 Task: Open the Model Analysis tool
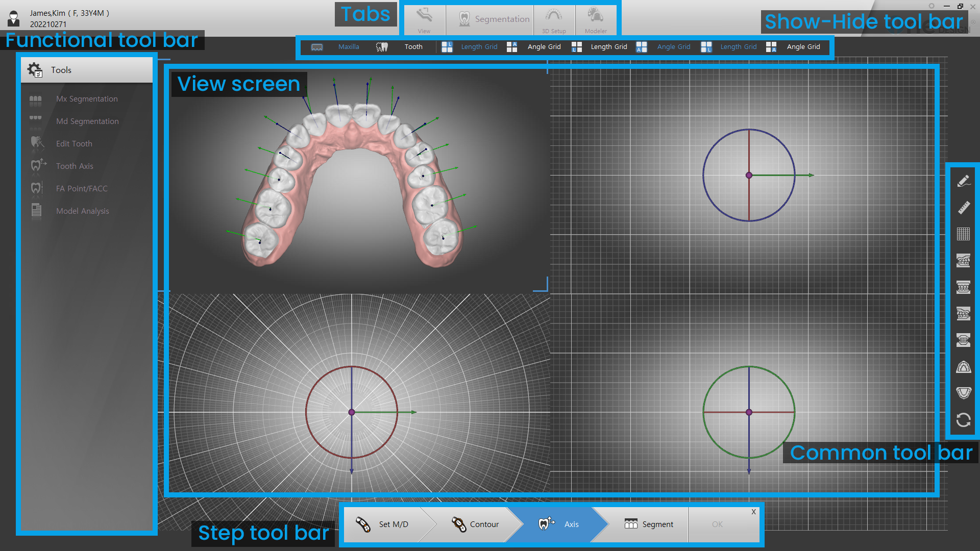point(82,211)
